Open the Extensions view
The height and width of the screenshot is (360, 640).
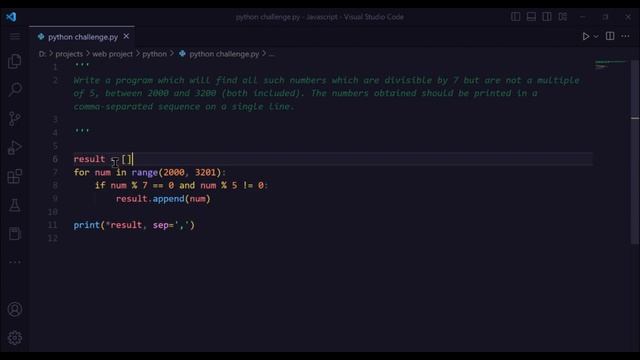point(15,177)
